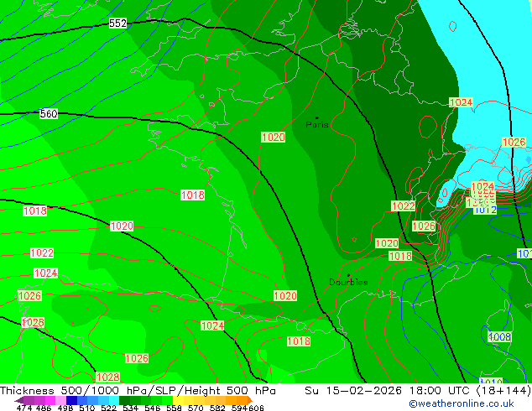Click the forecast offset '(18+144)' text
532x411 pixels.
pos(503,391)
